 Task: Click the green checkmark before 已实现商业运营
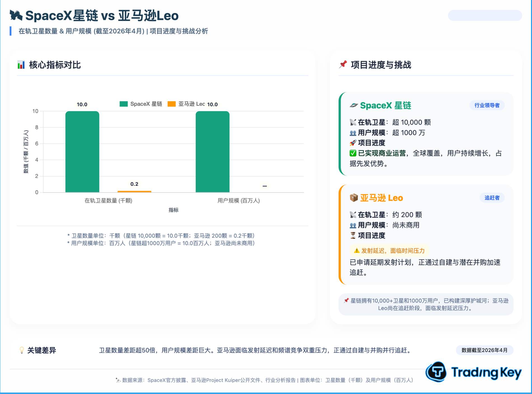353,153
